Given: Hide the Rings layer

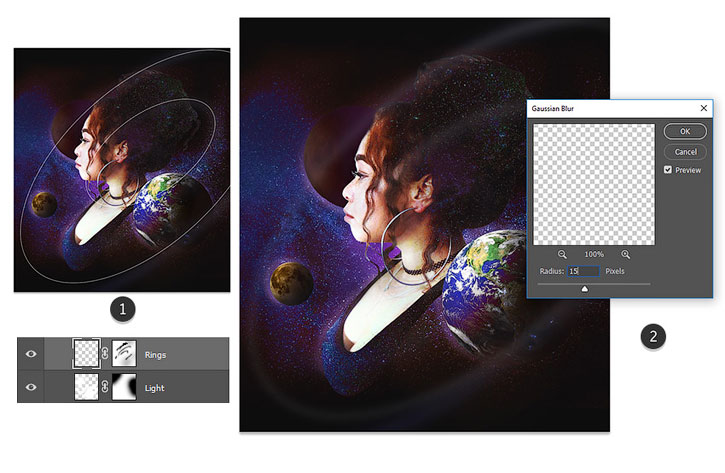Looking at the screenshot, I should (31, 354).
